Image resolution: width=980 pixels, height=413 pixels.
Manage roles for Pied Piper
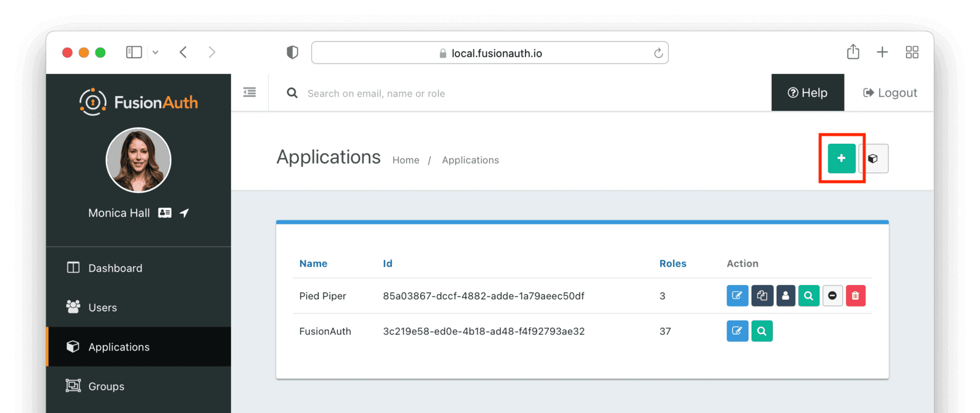coord(785,296)
